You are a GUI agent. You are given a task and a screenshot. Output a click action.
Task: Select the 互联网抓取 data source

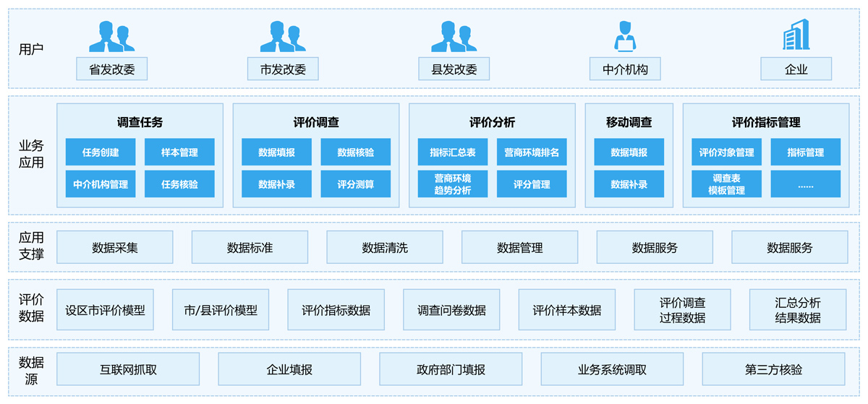128,369
